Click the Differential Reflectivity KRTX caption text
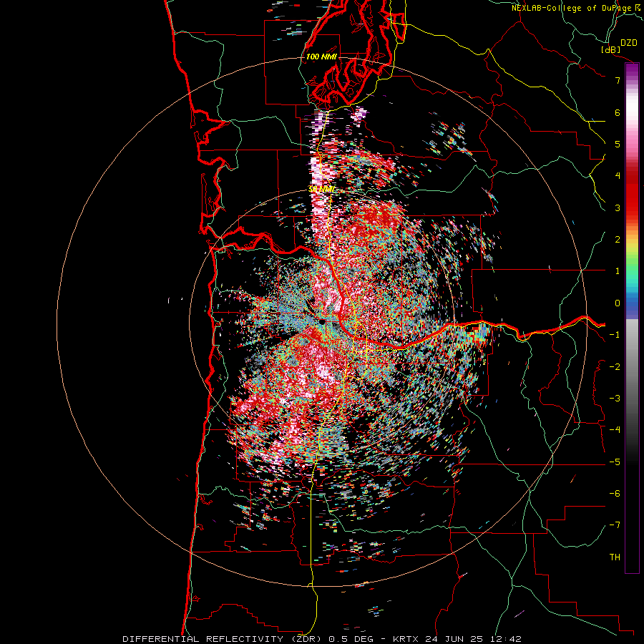 (x=322, y=639)
